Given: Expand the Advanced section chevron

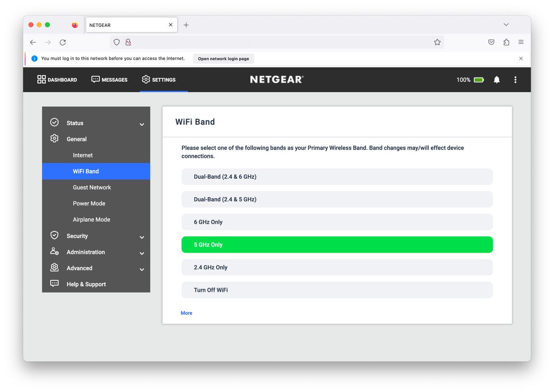Looking at the screenshot, I should pyautogui.click(x=142, y=269).
